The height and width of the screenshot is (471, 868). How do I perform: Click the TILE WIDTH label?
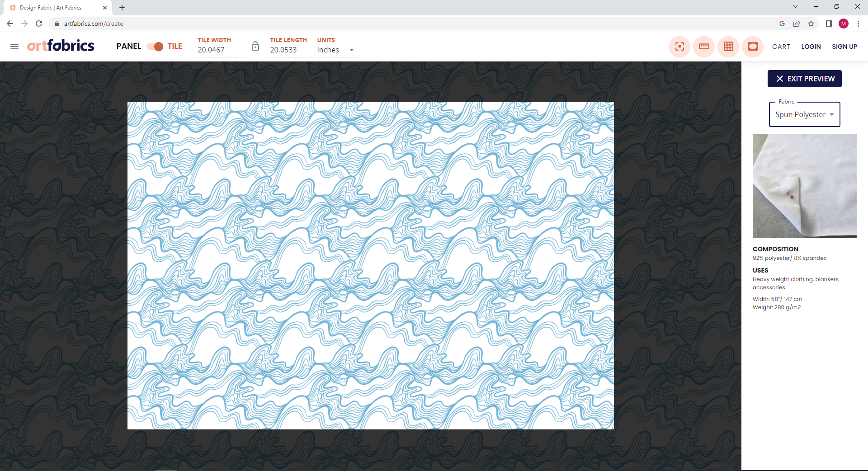214,40
